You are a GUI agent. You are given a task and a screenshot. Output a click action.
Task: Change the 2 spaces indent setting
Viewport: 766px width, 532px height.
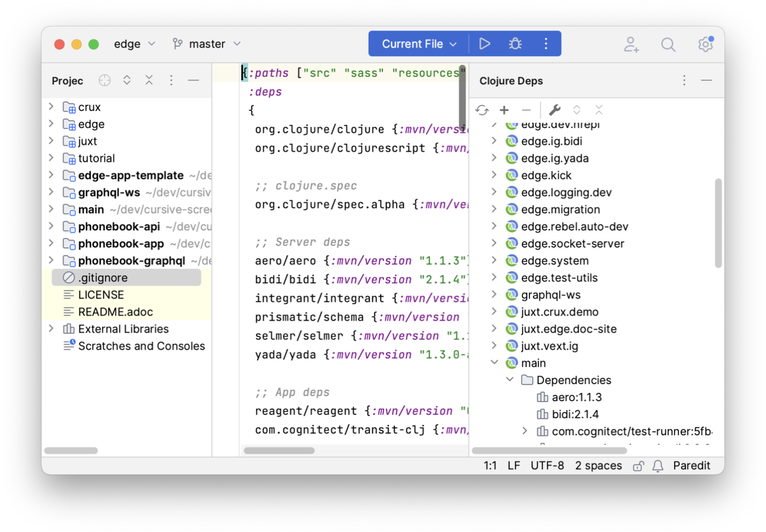tap(598, 465)
